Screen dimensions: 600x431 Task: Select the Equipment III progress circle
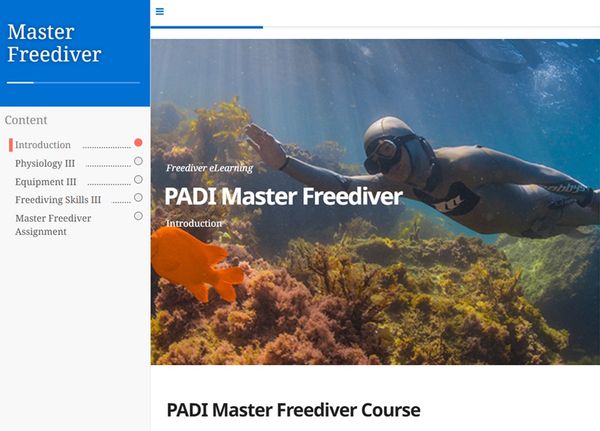139,180
